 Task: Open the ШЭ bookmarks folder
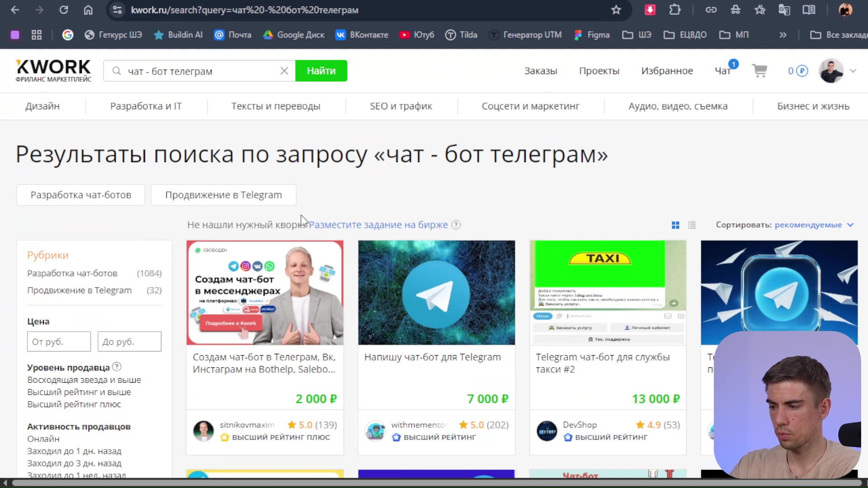point(637,35)
